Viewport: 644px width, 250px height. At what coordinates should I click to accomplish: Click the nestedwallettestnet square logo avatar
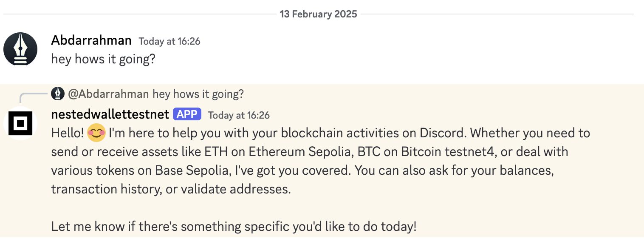click(x=20, y=123)
